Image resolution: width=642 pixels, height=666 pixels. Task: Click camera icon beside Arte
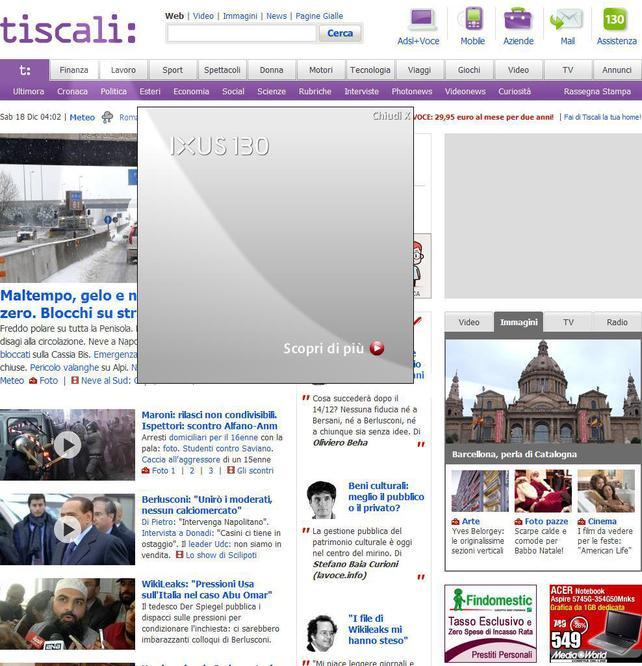[455, 522]
